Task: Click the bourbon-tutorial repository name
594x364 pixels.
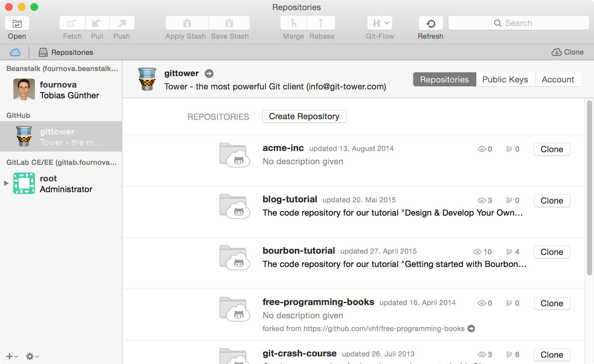Action: click(299, 251)
